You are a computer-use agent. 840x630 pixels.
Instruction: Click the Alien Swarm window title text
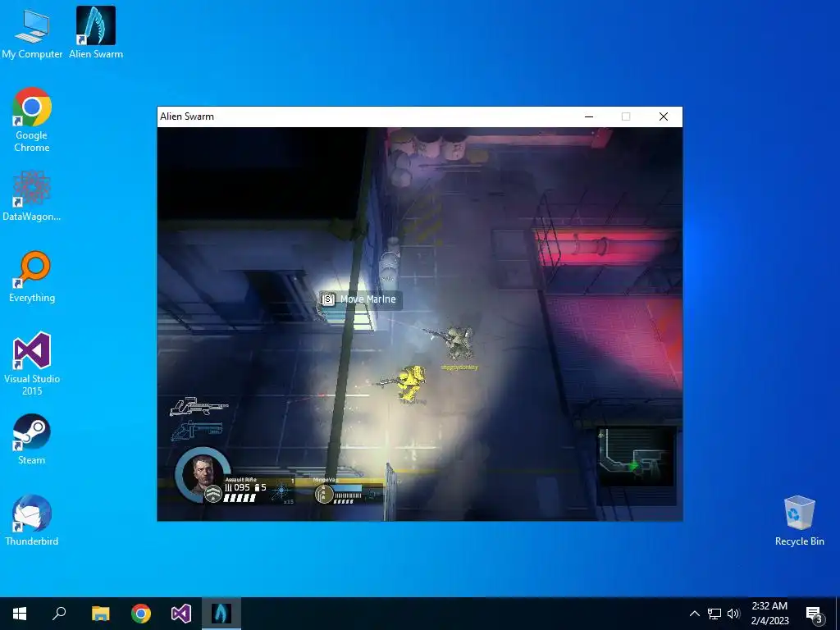click(x=187, y=116)
